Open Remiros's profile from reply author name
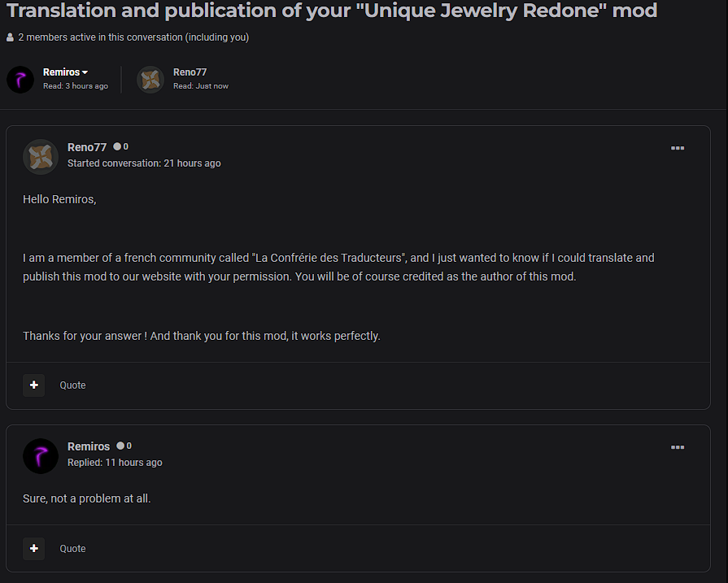728x583 pixels. [x=89, y=446]
